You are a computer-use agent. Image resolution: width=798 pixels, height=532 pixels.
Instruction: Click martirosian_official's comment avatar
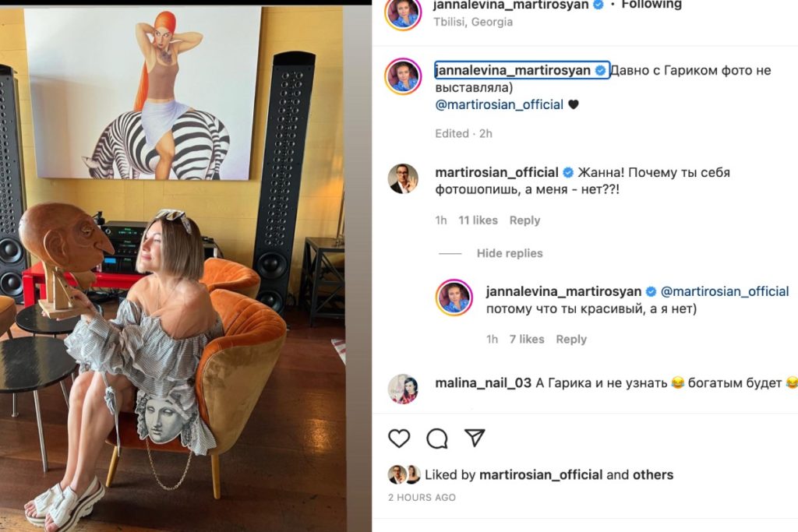click(403, 178)
